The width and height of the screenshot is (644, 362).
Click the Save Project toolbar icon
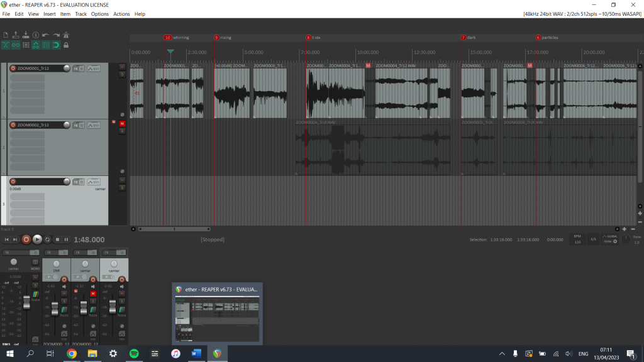pyautogui.click(x=26, y=35)
